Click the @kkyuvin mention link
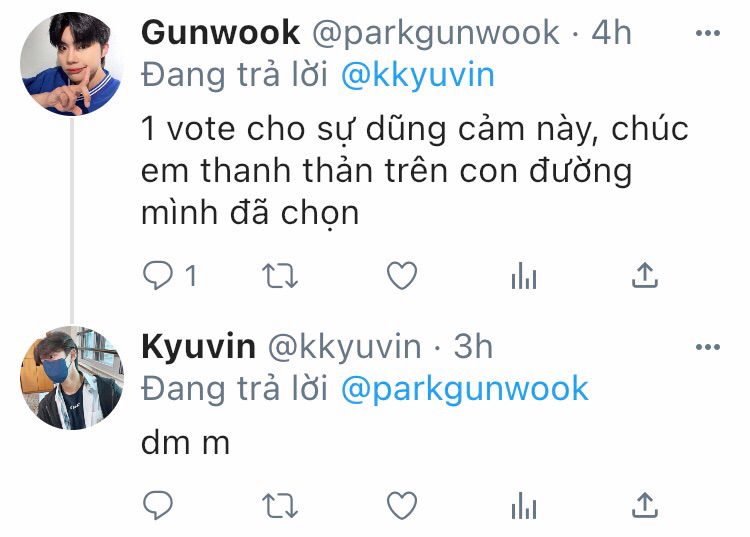The height and width of the screenshot is (537, 750). tap(418, 76)
